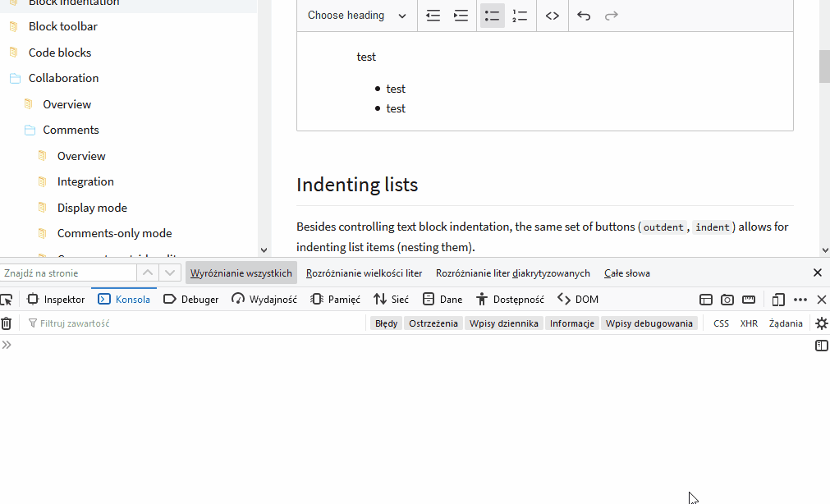830x504 pixels.
Task: Go to previous find result arrow
Action: click(x=148, y=273)
